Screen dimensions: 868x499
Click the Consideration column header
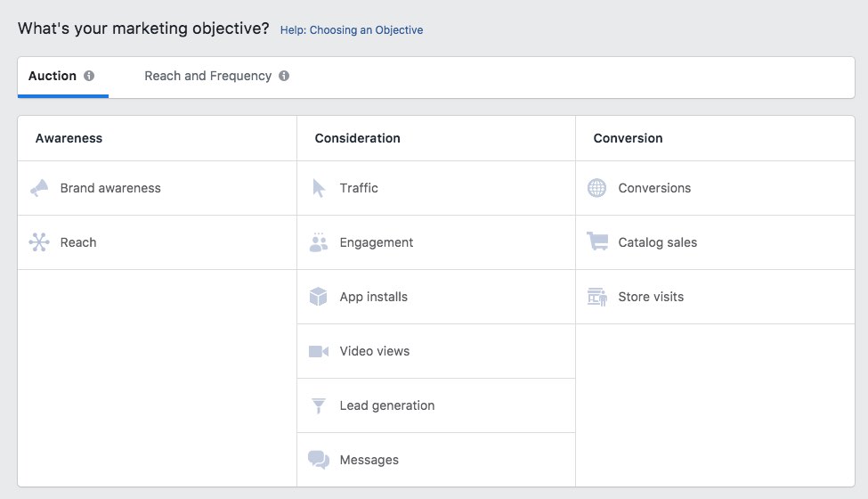click(x=358, y=138)
